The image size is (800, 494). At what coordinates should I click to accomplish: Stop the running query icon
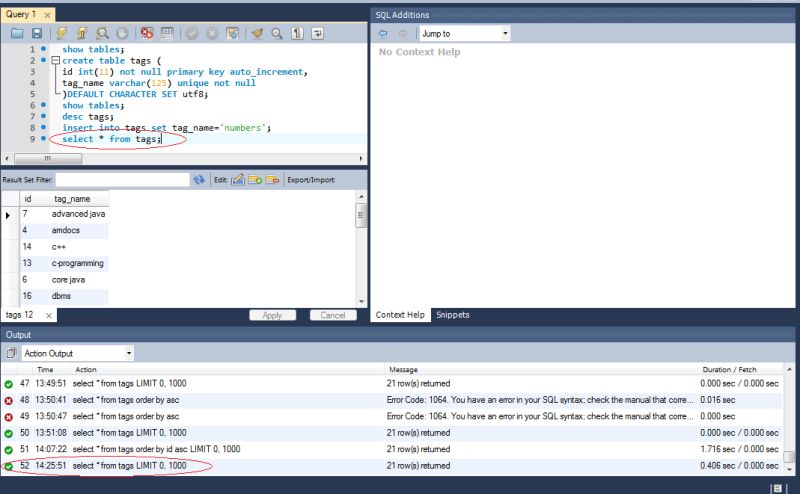[122, 34]
